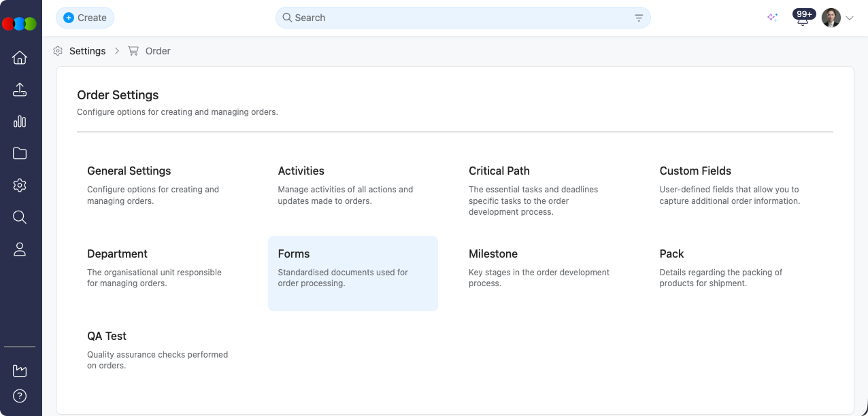Select the settings gear in sidebar

coord(20,185)
